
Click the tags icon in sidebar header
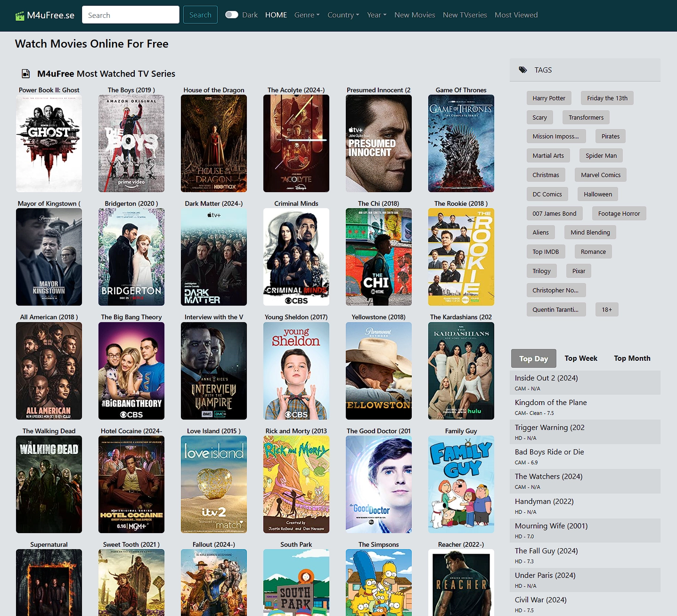coord(523,70)
